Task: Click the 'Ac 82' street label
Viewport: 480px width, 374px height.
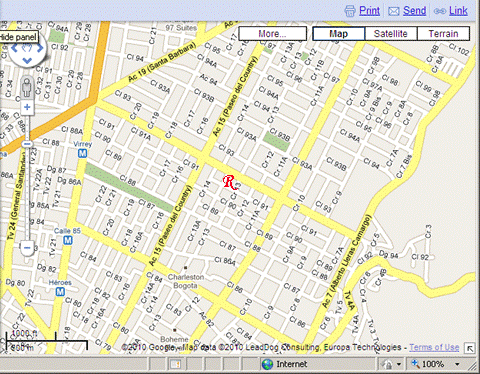Action: (x=207, y=319)
